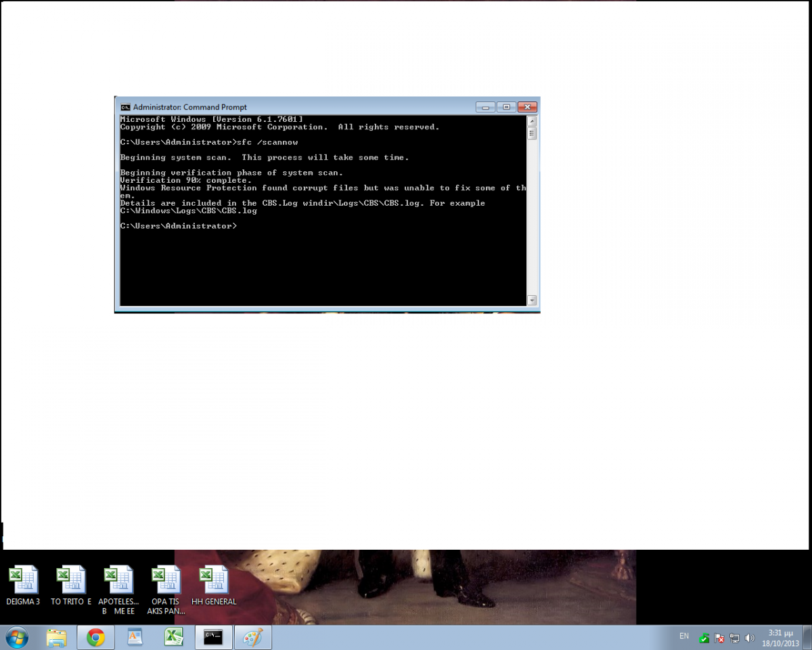Open the green check tray icon
The image size is (812, 650).
(704, 638)
